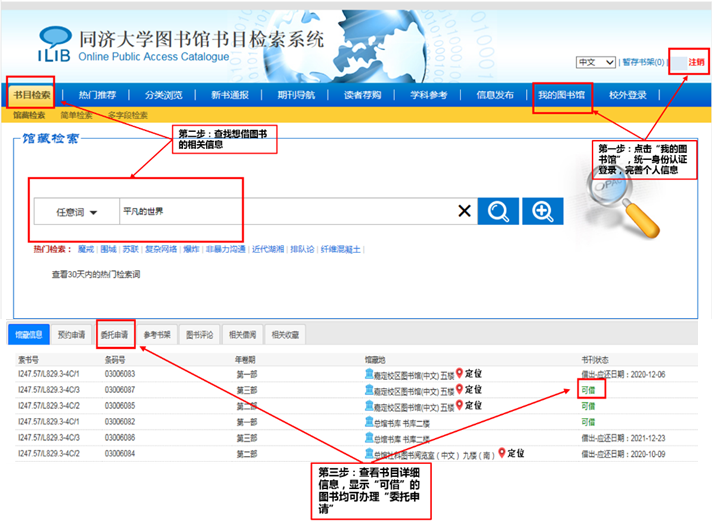Select the 馆藏检索 sub-menu
This screenshot has width=712, height=521.
(29, 115)
